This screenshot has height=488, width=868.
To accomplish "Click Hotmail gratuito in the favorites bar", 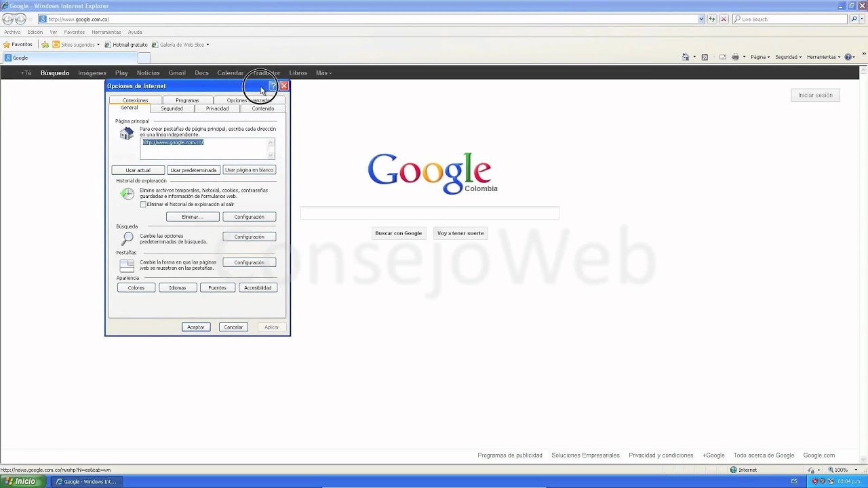I will pos(129,44).
